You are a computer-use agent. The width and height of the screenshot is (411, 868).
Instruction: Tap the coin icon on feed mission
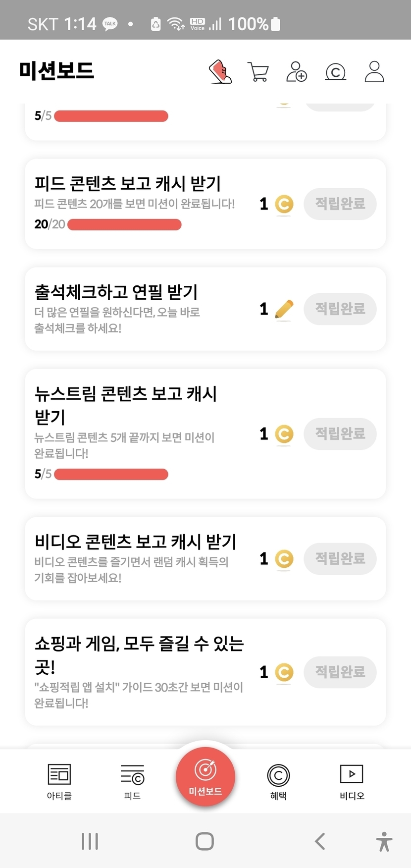284,204
